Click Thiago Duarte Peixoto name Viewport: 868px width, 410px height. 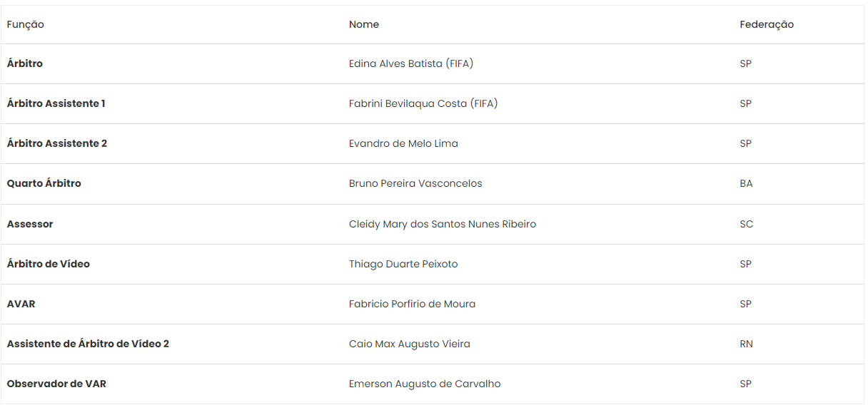pos(403,264)
